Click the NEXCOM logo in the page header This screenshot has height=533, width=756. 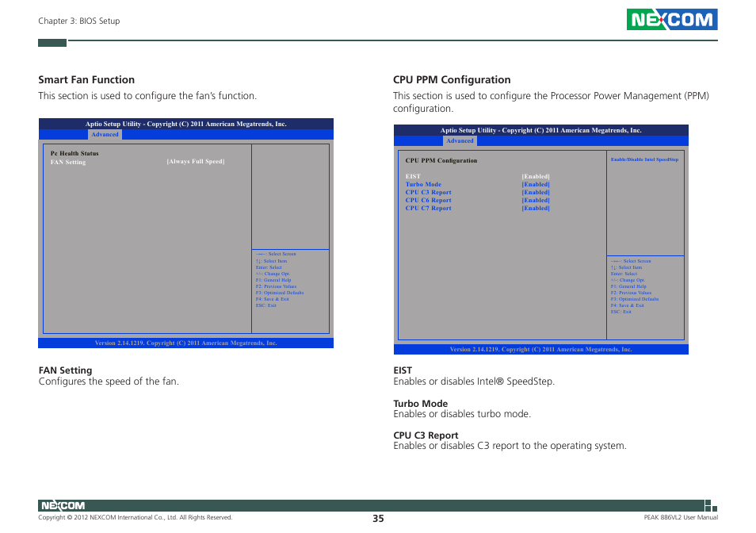[x=672, y=19]
